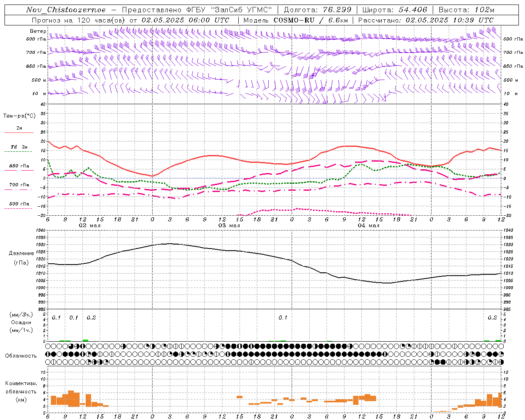Click the right-side '500 гПа' wind level label
This screenshot has width=525, height=420.
pos(513,39)
